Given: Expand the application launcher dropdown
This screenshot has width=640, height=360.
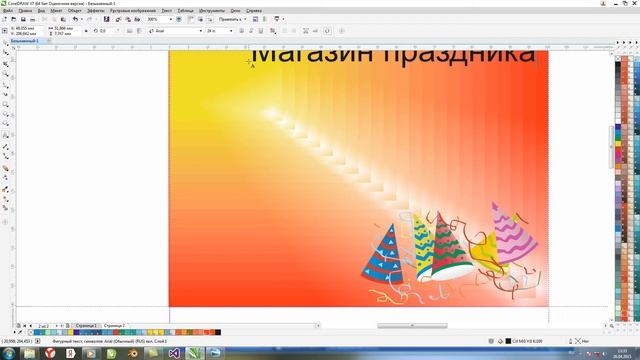Looking at the screenshot, I should click(283, 19).
